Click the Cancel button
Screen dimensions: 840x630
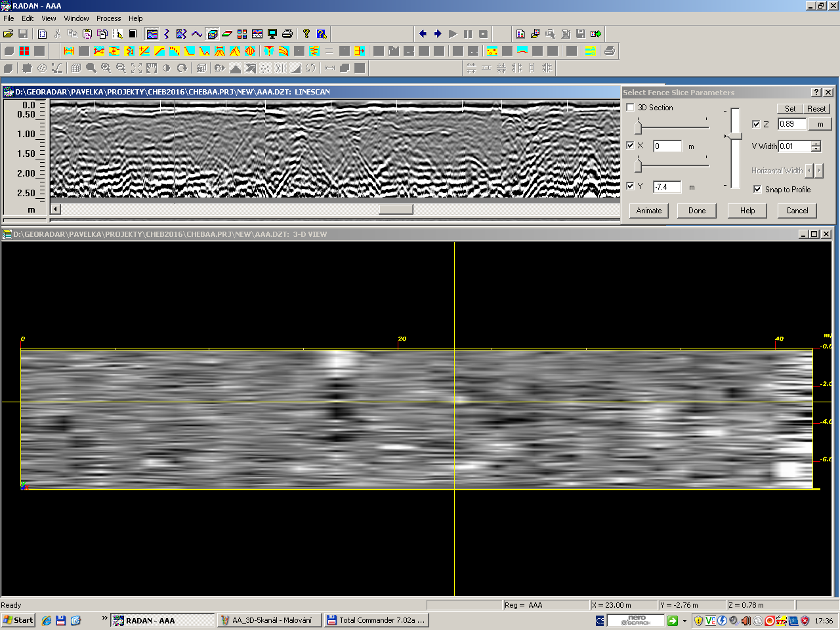click(797, 211)
